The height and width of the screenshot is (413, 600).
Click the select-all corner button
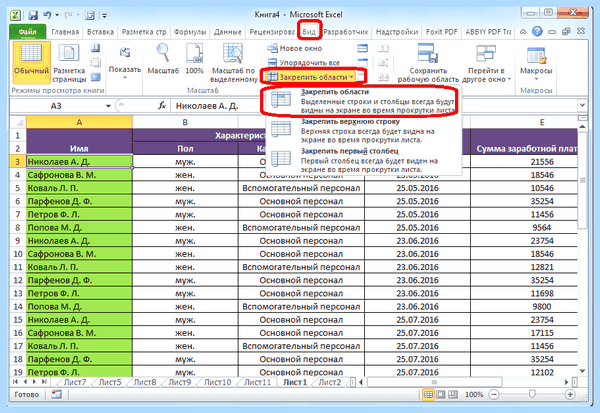coord(18,122)
